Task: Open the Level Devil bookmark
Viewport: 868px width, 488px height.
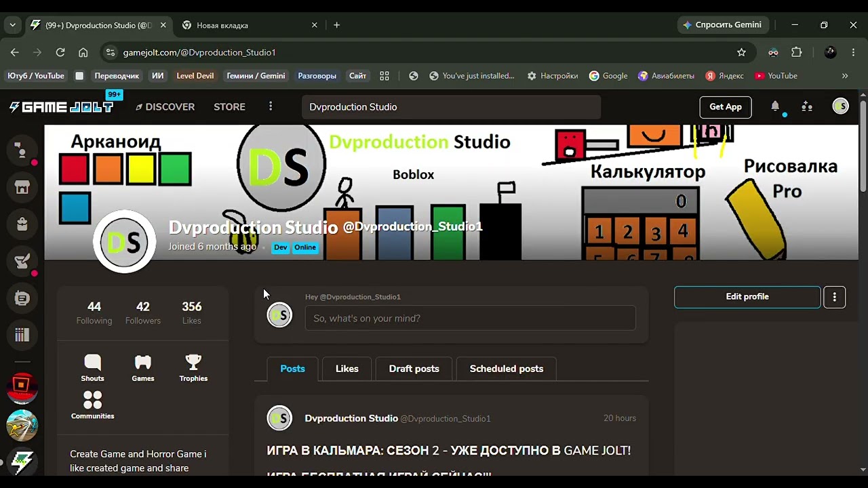Action: [195, 76]
